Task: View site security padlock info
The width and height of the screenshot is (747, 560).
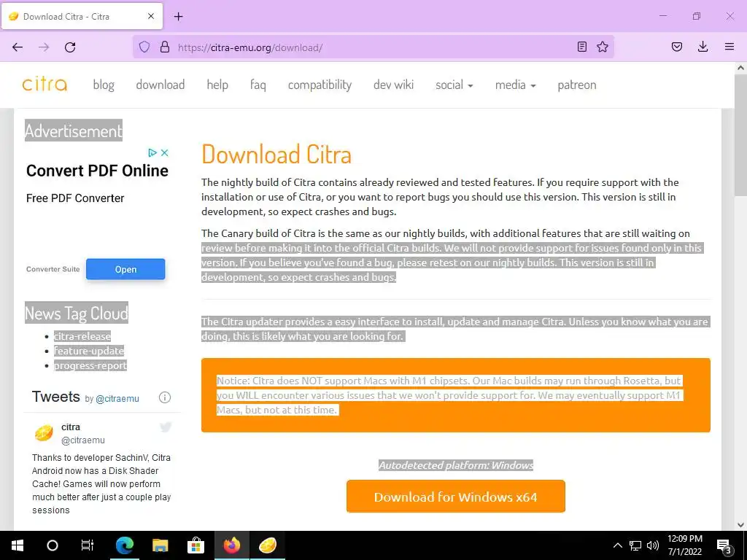Action: pyautogui.click(x=165, y=47)
